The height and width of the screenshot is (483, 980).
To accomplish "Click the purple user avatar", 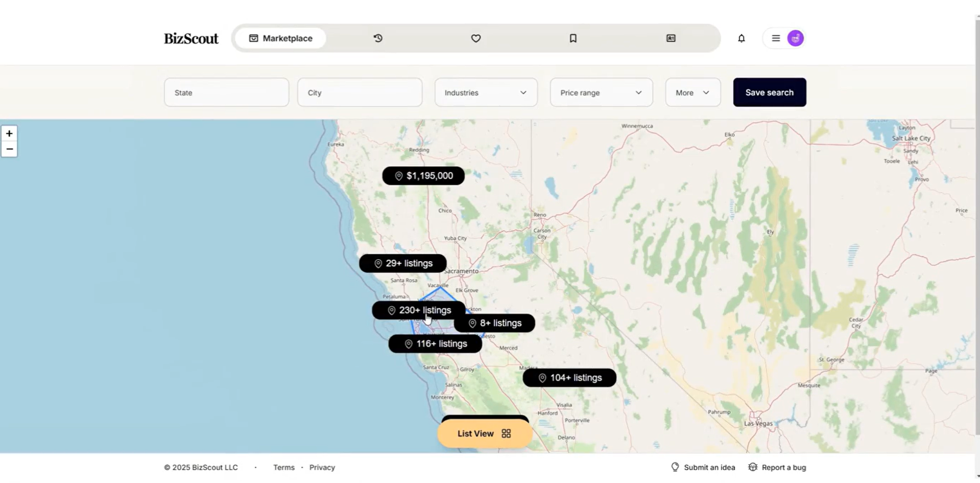I will [x=795, y=38].
